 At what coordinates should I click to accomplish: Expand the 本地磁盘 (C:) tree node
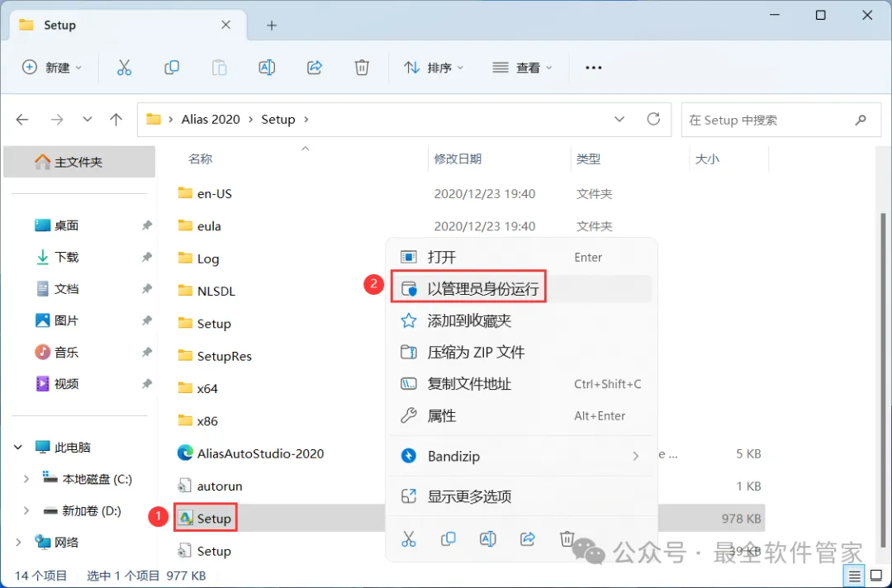(26, 479)
